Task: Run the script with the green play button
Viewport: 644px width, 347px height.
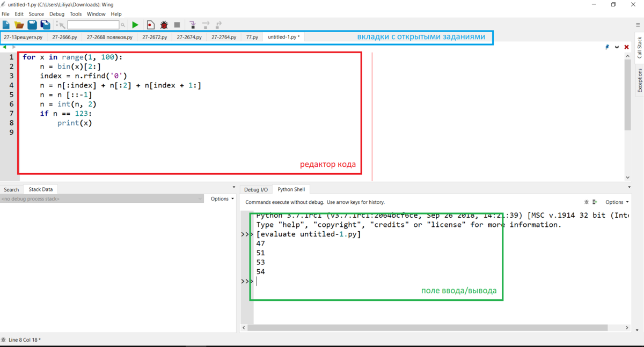Action: [x=135, y=25]
